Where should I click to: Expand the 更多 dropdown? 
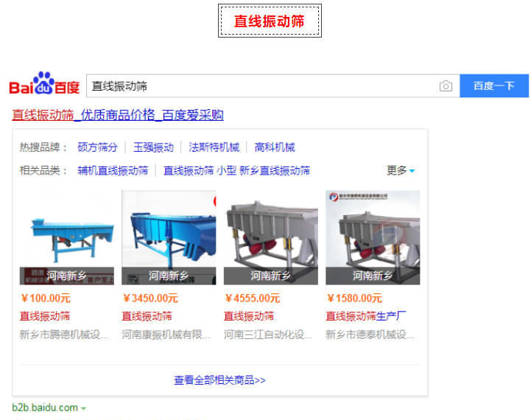[401, 170]
